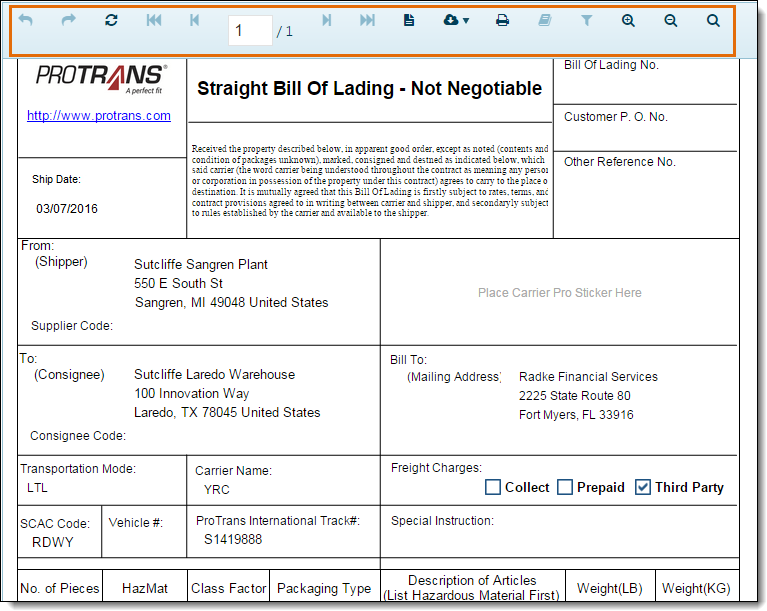The height and width of the screenshot is (611, 767).
Task: Toggle the document map book icon
Action: 544,20
